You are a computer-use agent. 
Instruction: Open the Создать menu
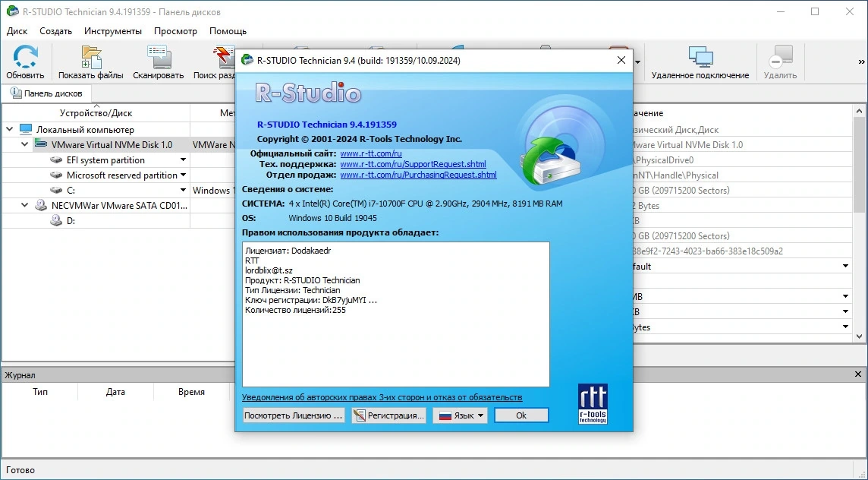(x=55, y=31)
